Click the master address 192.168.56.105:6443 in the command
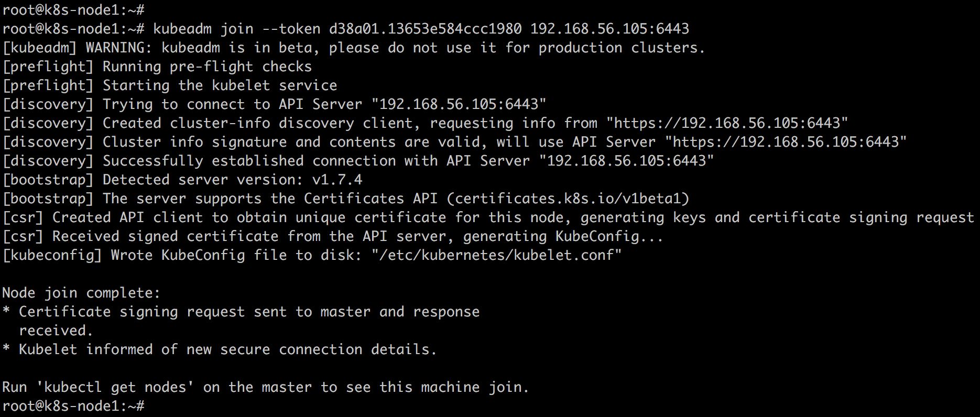 (x=609, y=29)
